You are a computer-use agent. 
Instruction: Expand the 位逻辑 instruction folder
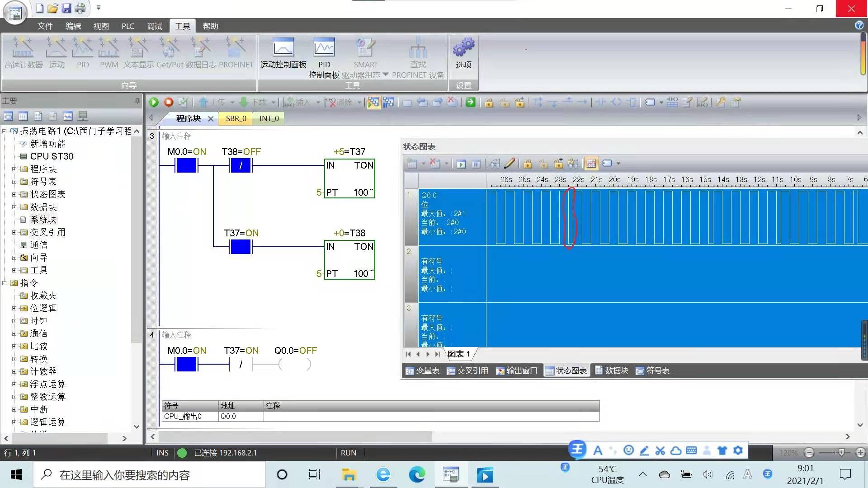(x=14, y=308)
